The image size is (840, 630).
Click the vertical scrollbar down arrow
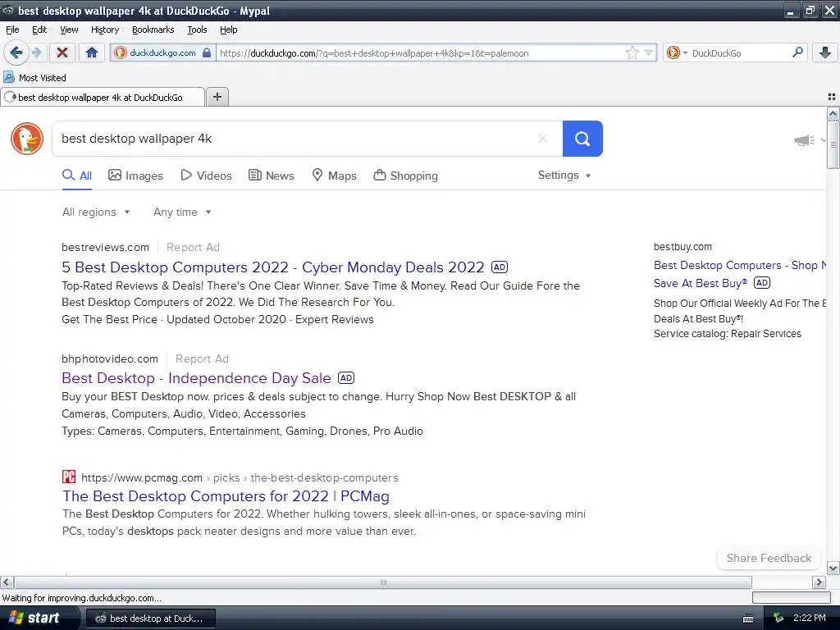tap(833, 568)
